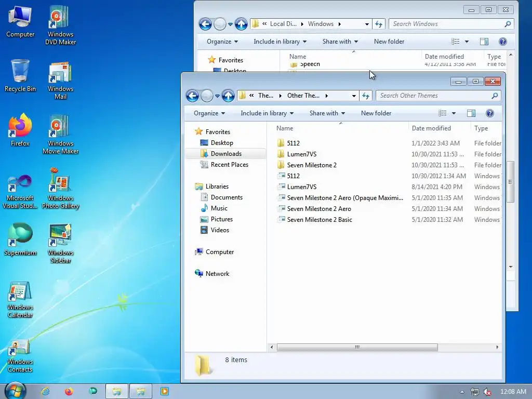
Task: Toggle preview pane in Other Themes window
Action: point(471,113)
